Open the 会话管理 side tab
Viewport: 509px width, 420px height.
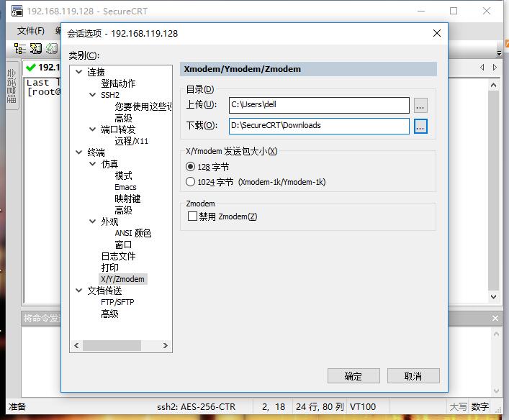12,86
